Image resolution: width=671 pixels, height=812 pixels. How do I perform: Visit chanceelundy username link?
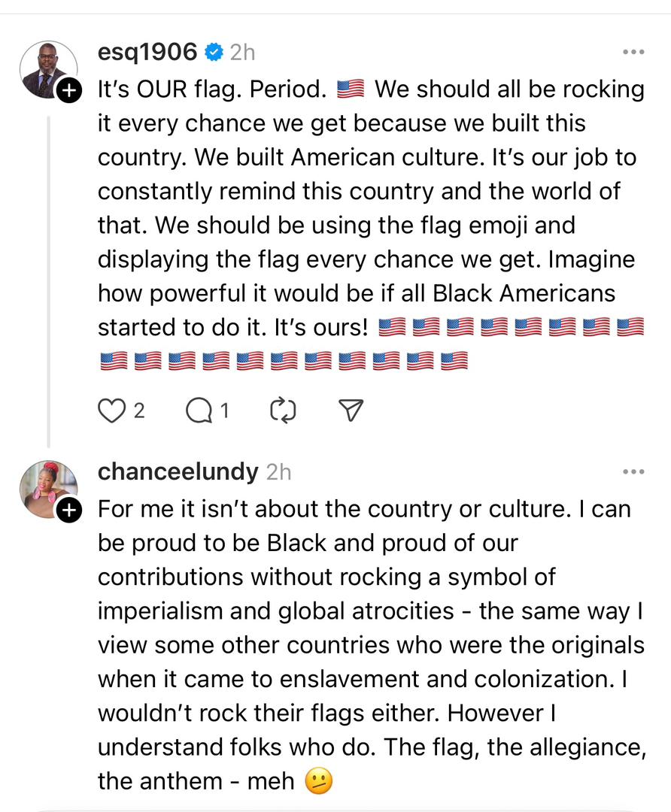point(178,471)
